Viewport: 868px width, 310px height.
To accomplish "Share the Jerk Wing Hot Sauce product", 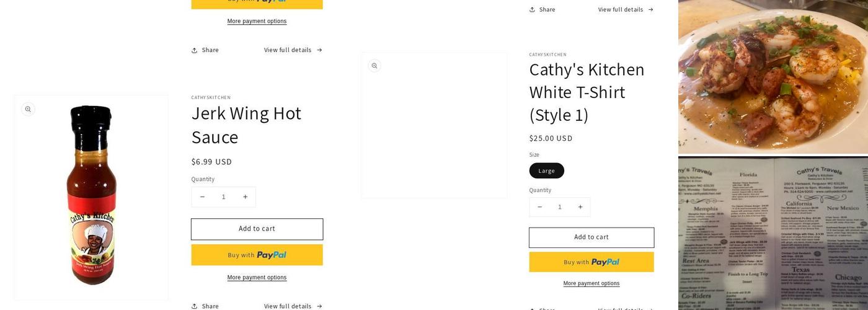I will click(205, 306).
